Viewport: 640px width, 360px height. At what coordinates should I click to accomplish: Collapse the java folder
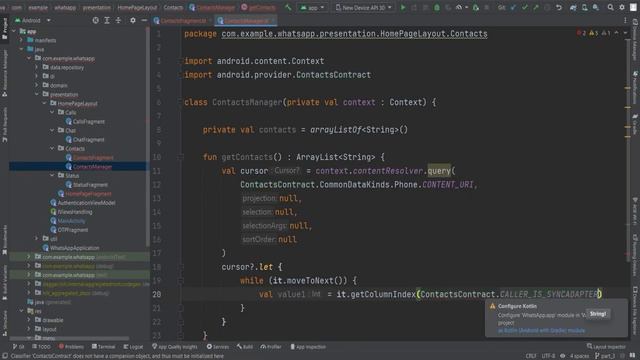tap(21, 49)
